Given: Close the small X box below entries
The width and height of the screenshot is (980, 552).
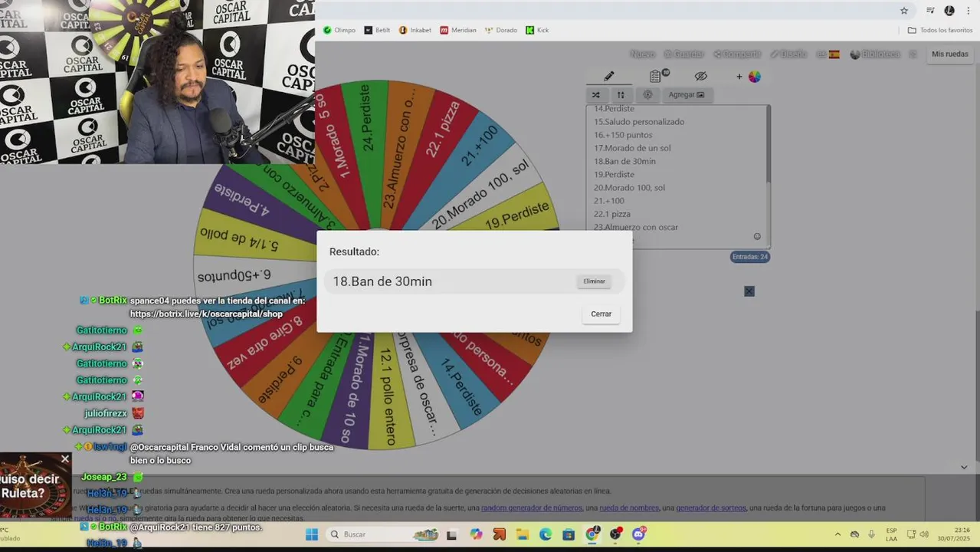Looking at the screenshot, I should point(749,291).
